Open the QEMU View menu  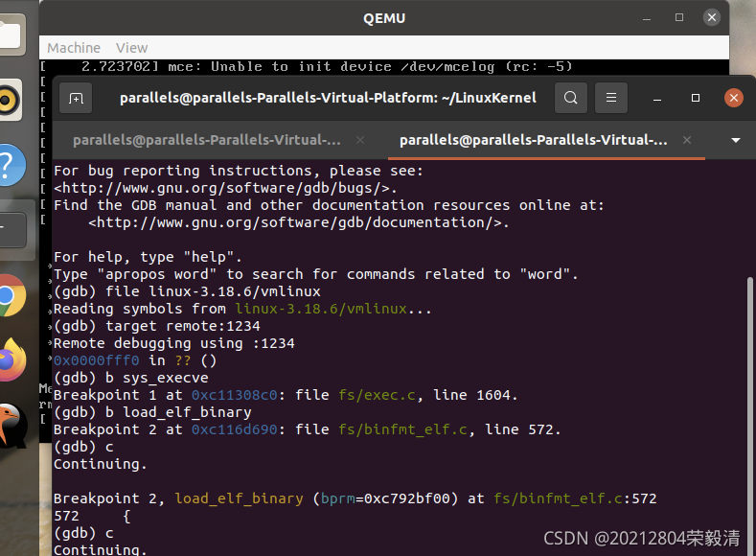click(x=131, y=48)
